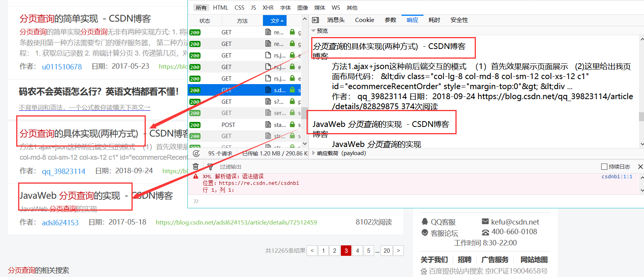Sort by the 文件 column header
Screen dimensions: 644x277
[x=275, y=21]
